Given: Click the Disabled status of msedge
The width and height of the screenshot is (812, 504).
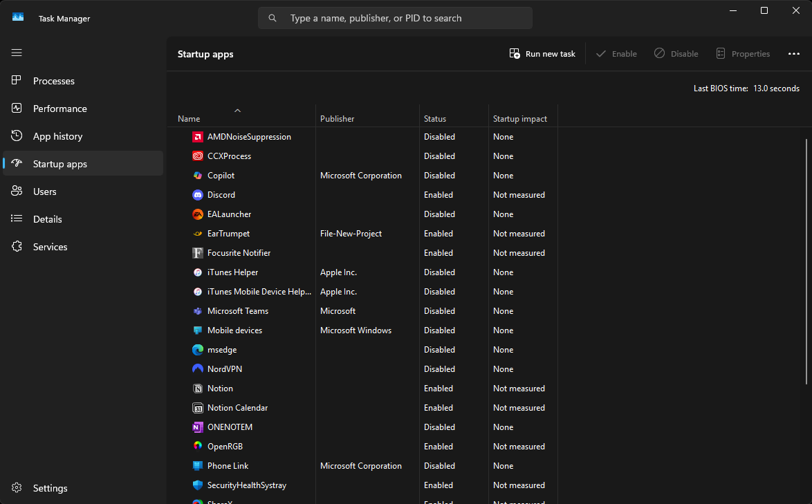Looking at the screenshot, I should [x=439, y=350].
